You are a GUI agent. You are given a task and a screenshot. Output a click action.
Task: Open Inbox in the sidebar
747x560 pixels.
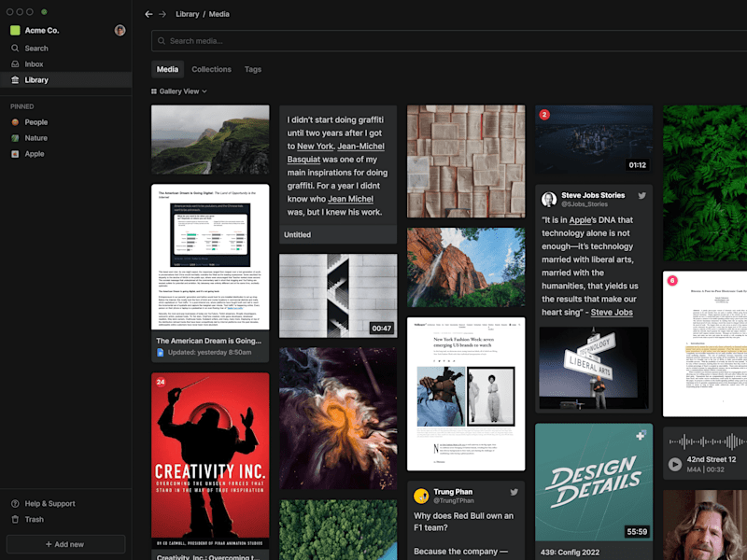click(x=65, y=63)
